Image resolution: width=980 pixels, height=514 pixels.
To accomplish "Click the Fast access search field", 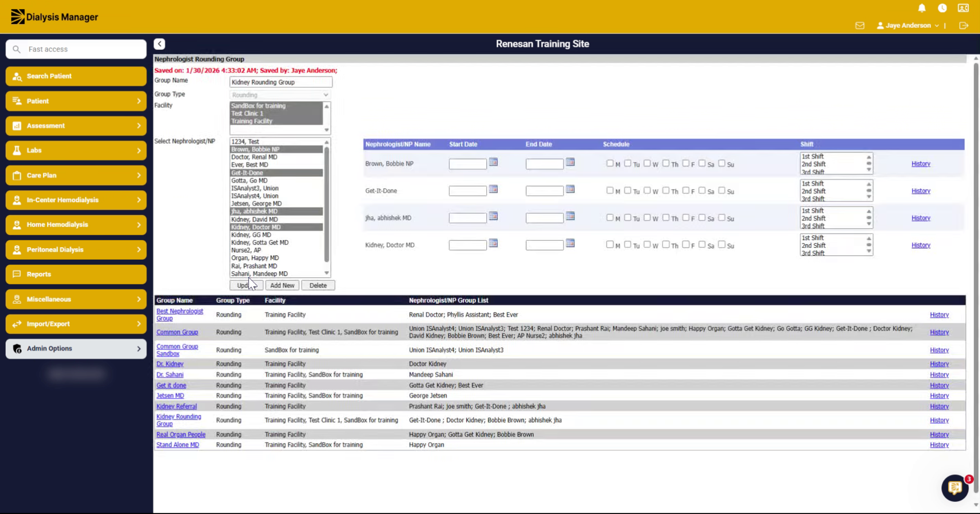I will (x=76, y=49).
